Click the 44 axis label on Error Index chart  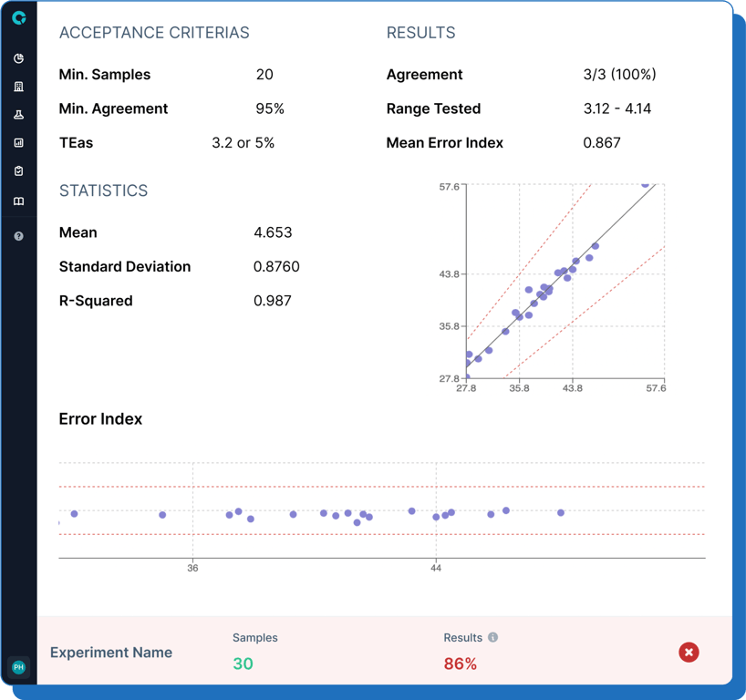point(436,568)
